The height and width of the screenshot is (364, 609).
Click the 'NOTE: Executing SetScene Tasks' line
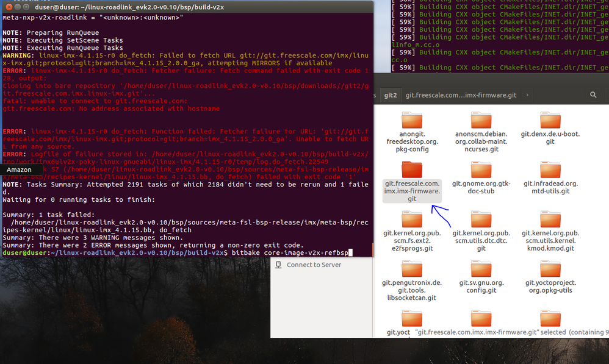pos(63,40)
